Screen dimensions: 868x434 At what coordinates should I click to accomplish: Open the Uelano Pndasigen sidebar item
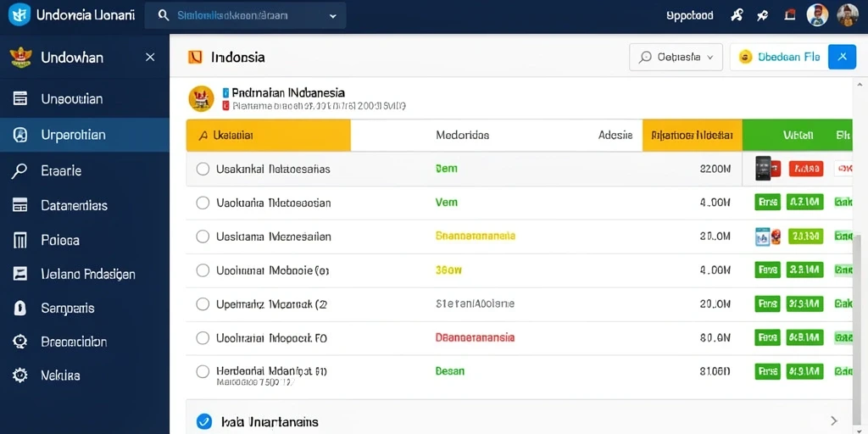point(85,274)
